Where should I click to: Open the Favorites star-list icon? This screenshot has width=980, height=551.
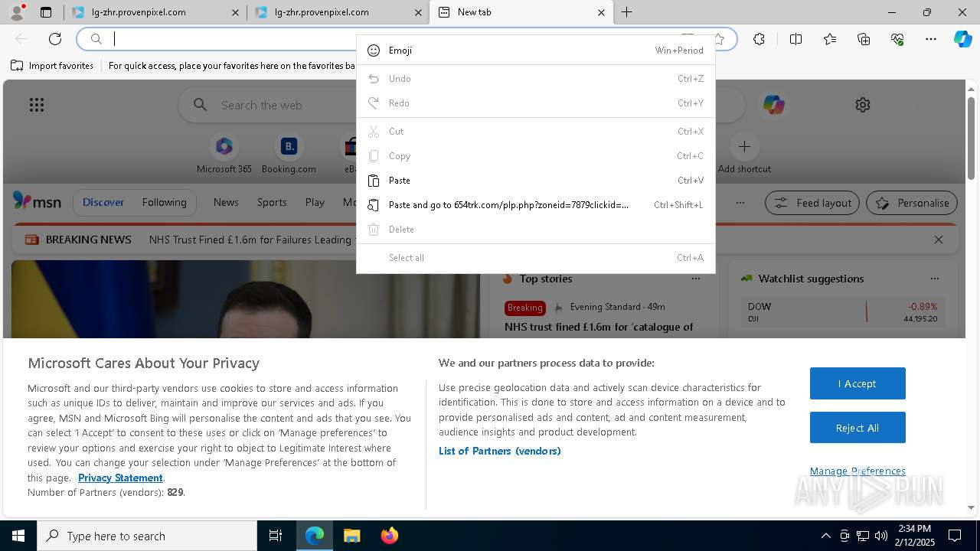point(830,39)
